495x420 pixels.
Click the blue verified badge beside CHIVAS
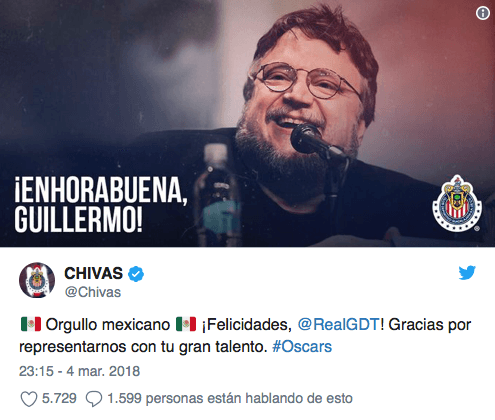[136, 274]
